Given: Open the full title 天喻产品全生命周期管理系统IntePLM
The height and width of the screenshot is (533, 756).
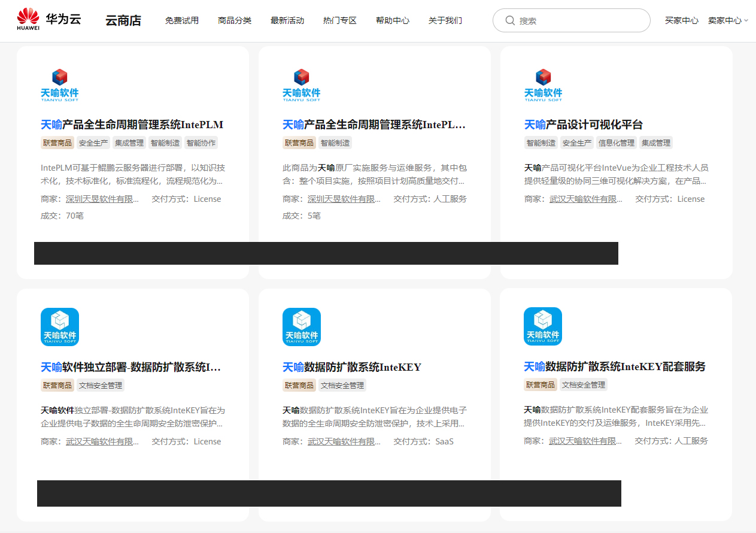Looking at the screenshot, I should 132,125.
